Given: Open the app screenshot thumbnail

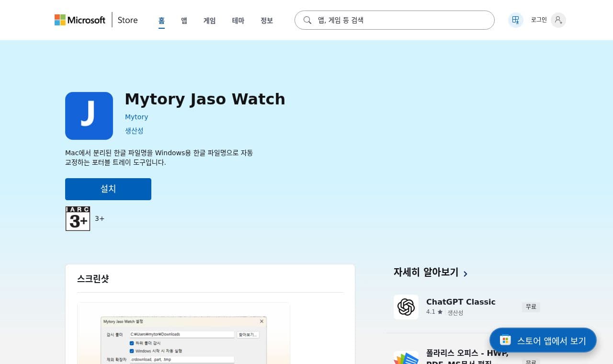Looking at the screenshot, I should coord(184,333).
